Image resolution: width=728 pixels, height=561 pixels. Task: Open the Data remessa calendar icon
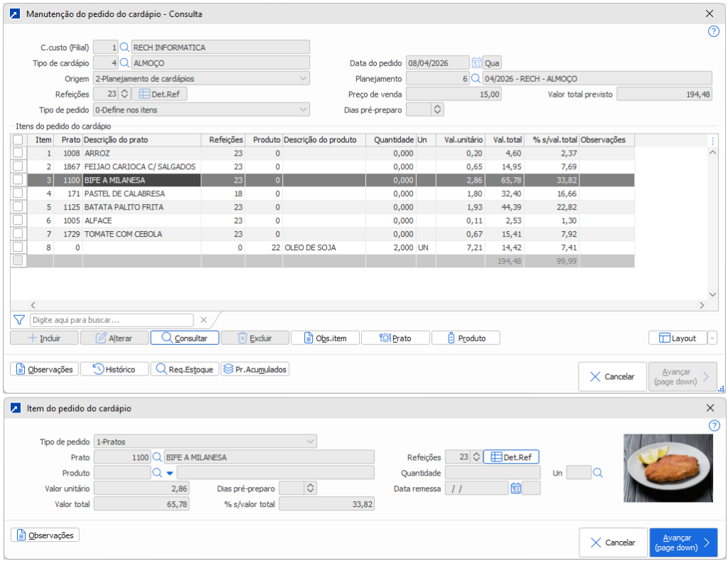pos(515,488)
